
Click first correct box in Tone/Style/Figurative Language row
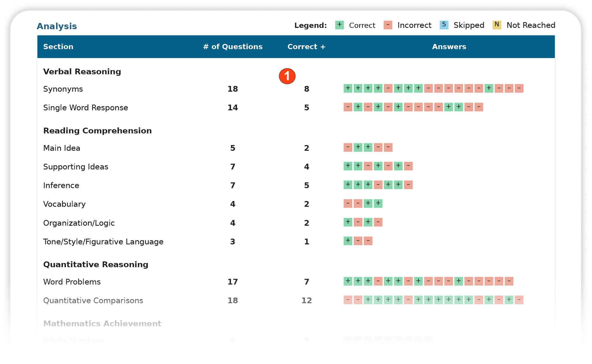click(x=348, y=241)
